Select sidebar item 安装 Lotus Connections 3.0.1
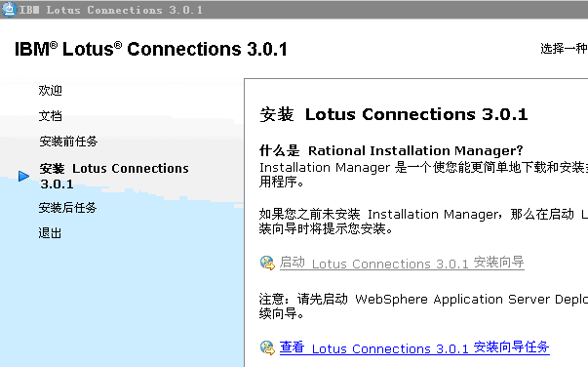Screen dimensions: 588x367 114,176
